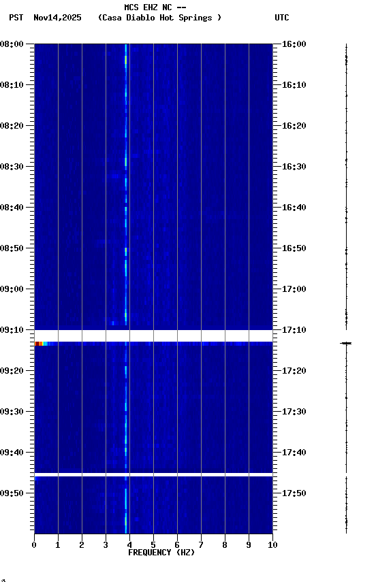Select the 09:20 PST time label
This screenshot has height=588, width=376.
12,371
